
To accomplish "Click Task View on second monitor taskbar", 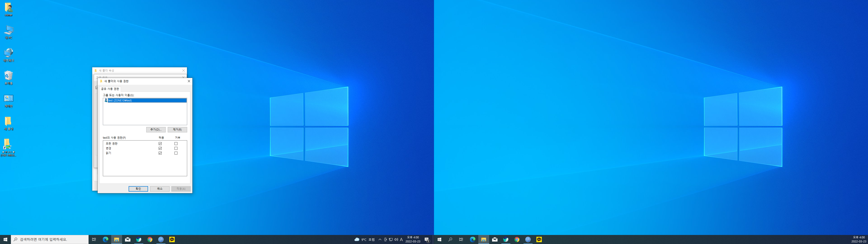I will [461, 240].
